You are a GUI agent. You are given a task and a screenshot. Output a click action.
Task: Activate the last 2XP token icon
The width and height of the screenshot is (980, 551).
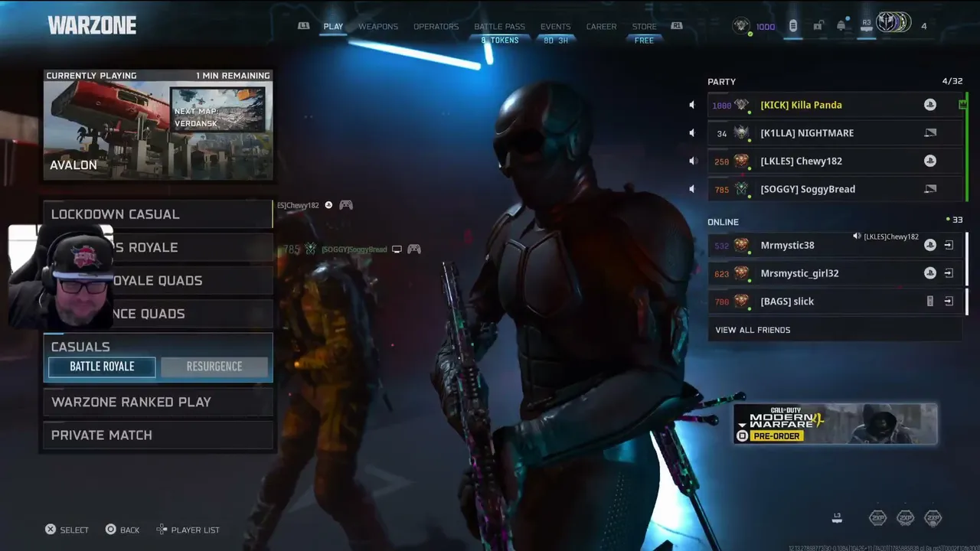(x=933, y=518)
